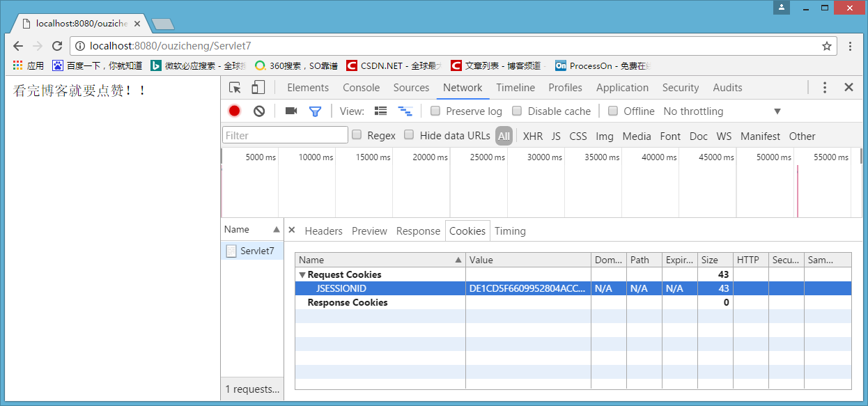Sort cookies by Name column header
The height and width of the screenshot is (406, 868).
tap(380, 260)
